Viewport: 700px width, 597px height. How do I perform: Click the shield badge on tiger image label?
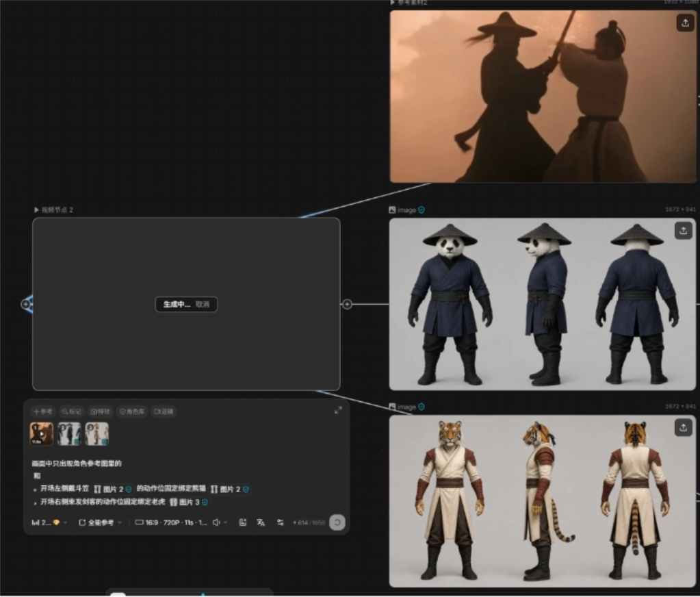click(x=422, y=407)
